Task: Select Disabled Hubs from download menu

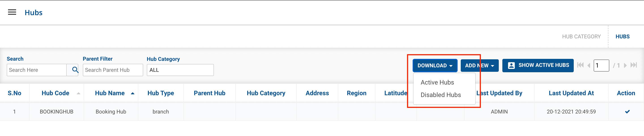Action: point(441,95)
